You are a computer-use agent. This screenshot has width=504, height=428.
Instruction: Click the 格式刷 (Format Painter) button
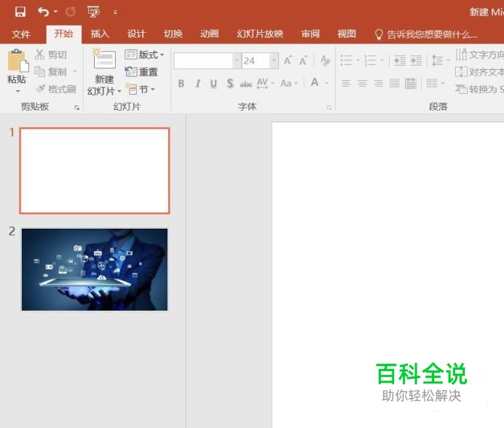click(56, 89)
